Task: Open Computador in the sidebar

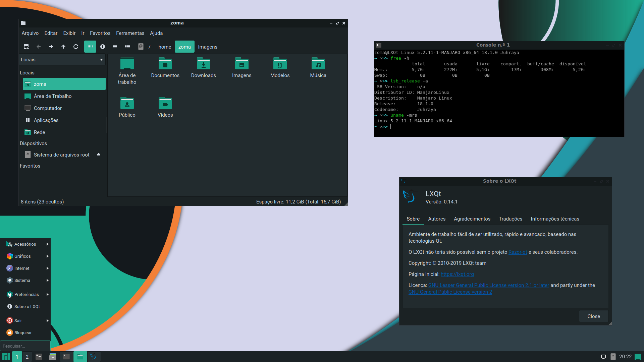Action: [64, 108]
